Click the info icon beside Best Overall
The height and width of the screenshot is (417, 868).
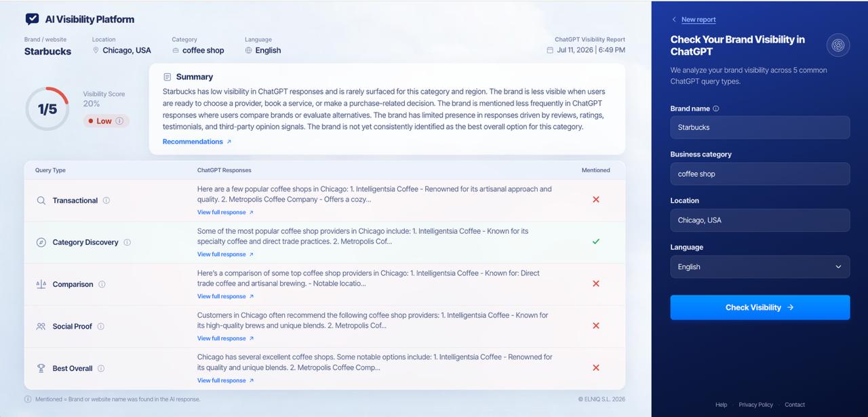(x=101, y=369)
